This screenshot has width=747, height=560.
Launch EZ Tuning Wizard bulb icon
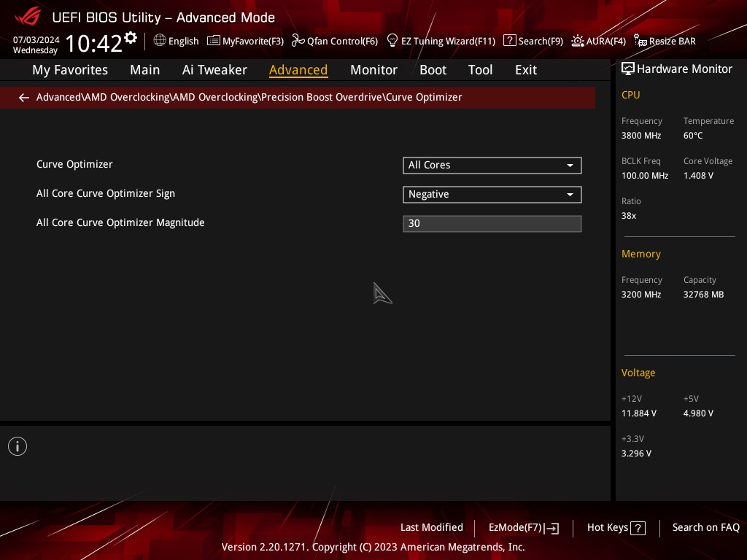[x=392, y=41]
